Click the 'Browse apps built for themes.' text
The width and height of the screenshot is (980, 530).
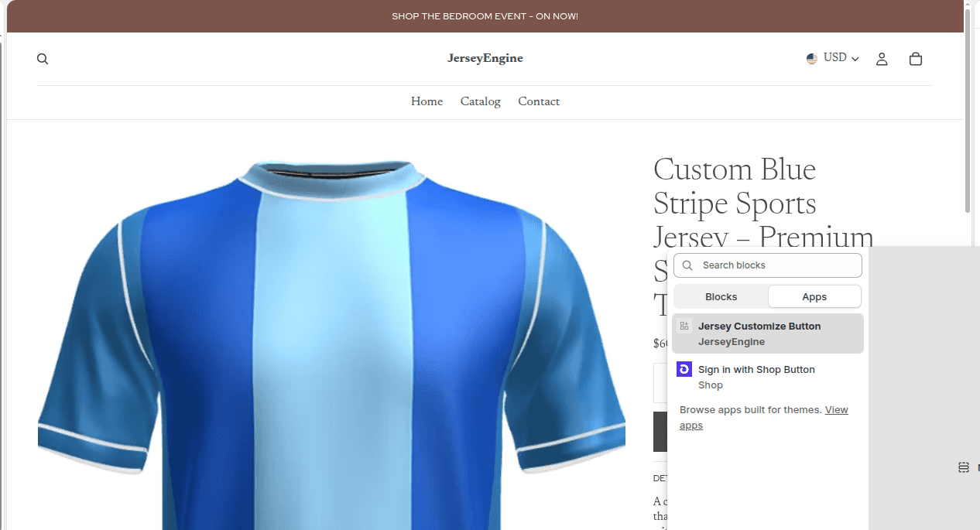coord(751,410)
